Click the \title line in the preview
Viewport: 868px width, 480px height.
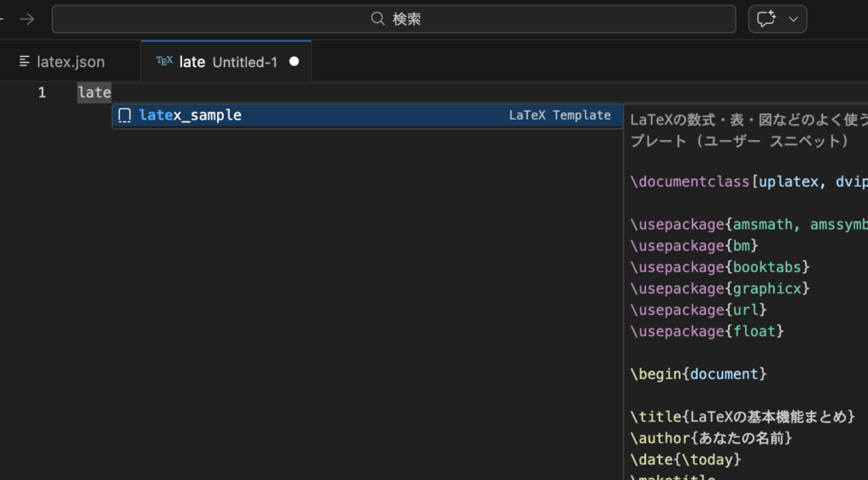point(743,416)
